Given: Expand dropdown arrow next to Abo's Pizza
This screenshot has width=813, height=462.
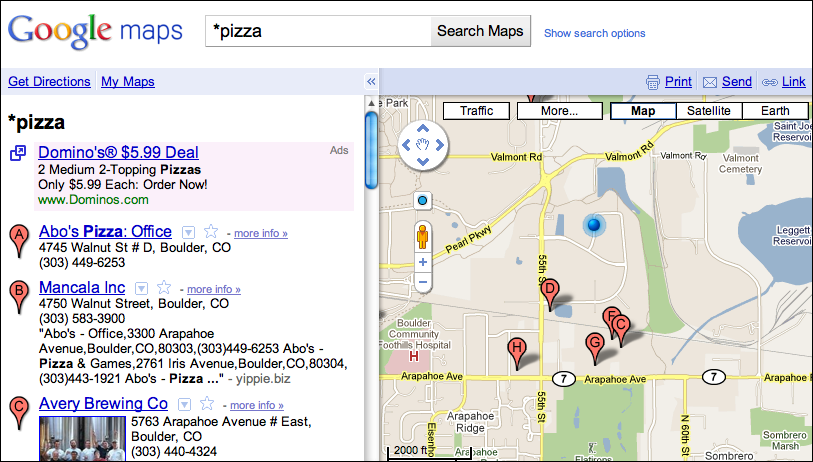Looking at the screenshot, I should pyautogui.click(x=188, y=232).
